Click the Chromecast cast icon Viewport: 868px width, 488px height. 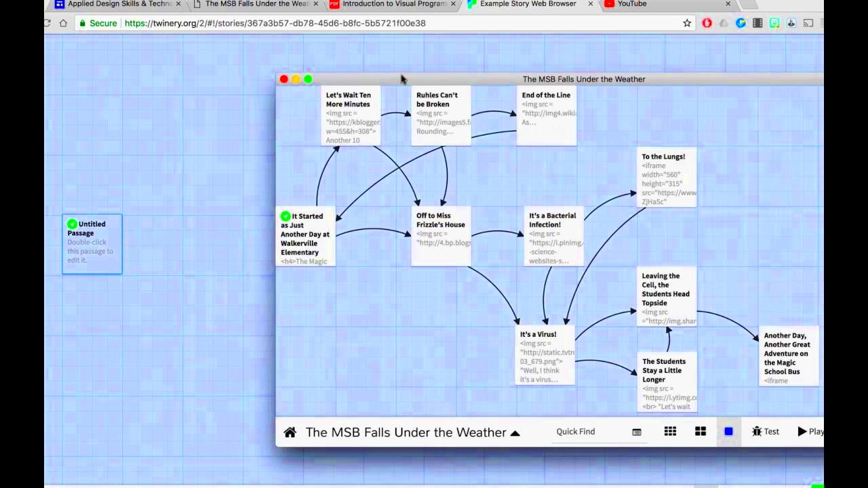[808, 23]
